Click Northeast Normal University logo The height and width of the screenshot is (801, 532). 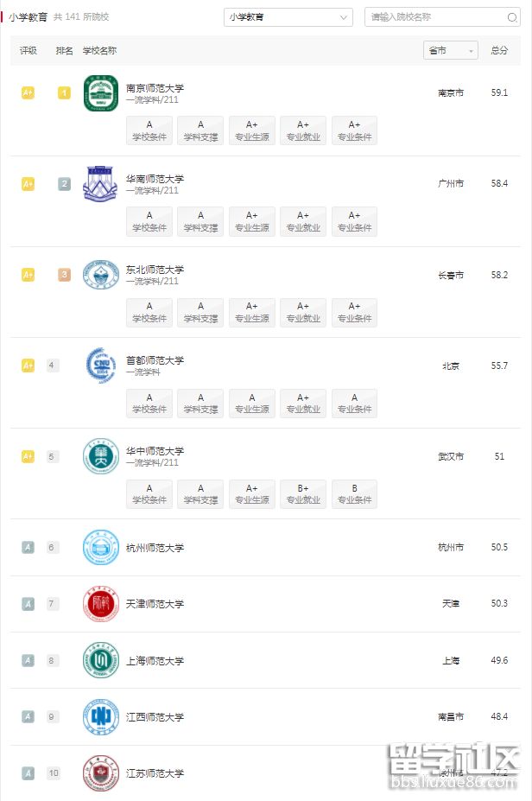(100, 275)
